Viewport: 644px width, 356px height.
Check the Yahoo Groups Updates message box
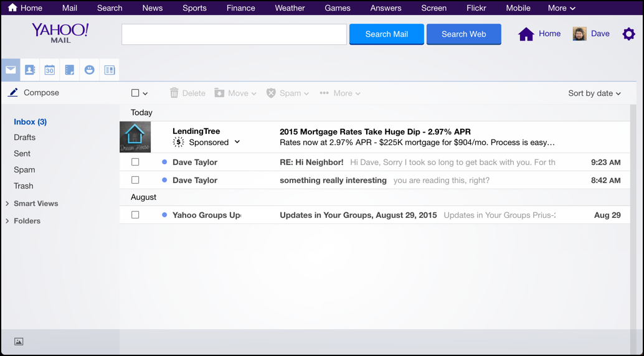135,215
